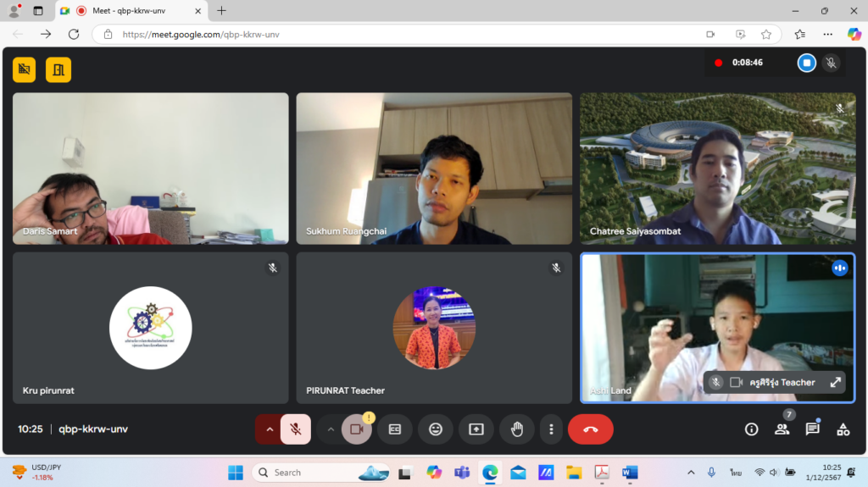Turn on closed captions
The image size is (868, 487).
pos(395,429)
